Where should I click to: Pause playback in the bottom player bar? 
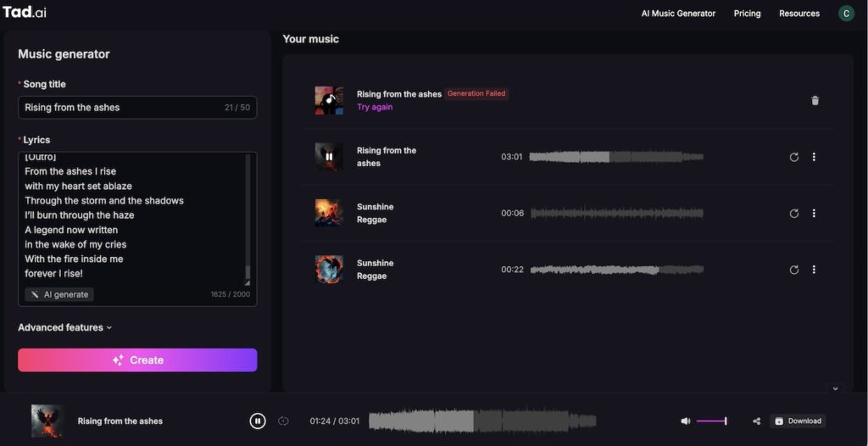click(258, 421)
